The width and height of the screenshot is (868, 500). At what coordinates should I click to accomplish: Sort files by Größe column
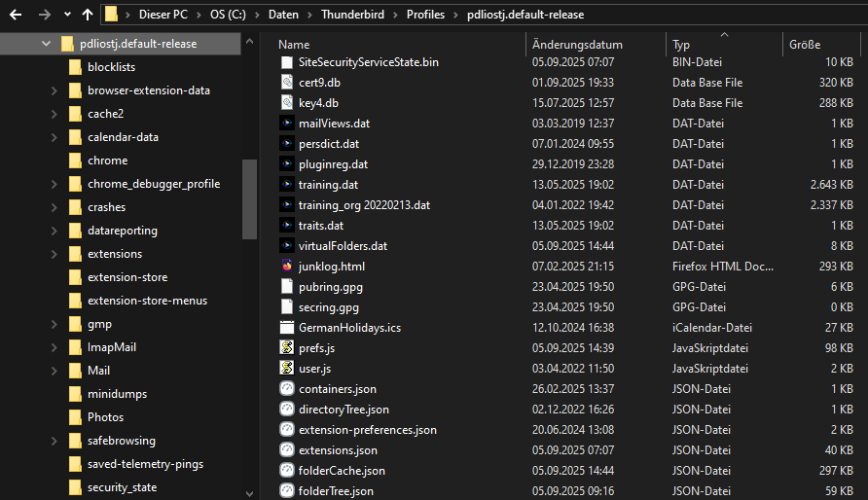(804, 45)
